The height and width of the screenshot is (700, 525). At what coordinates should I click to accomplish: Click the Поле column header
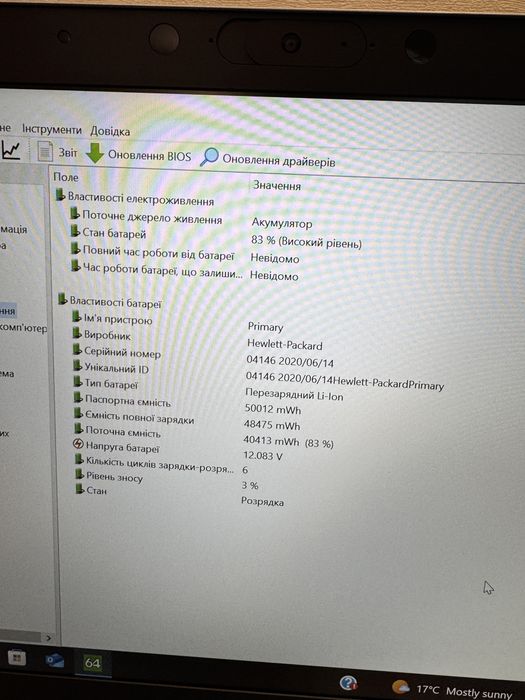click(x=66, y=177)
